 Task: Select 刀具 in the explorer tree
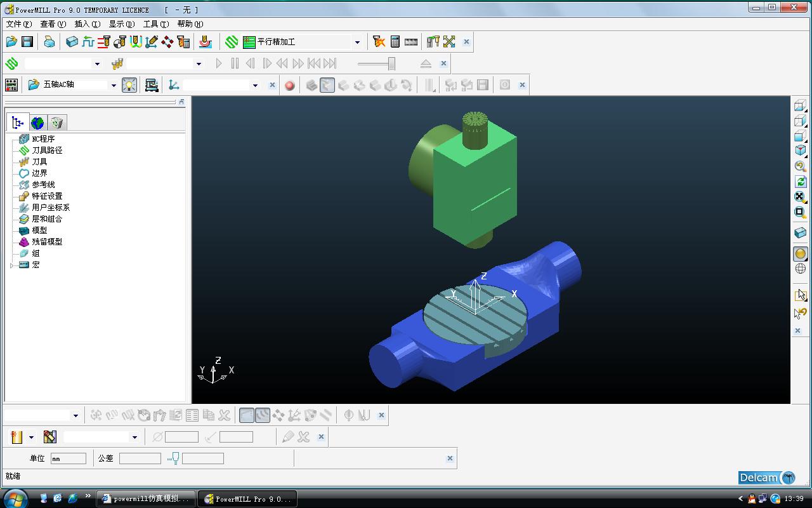click(39, 161)
